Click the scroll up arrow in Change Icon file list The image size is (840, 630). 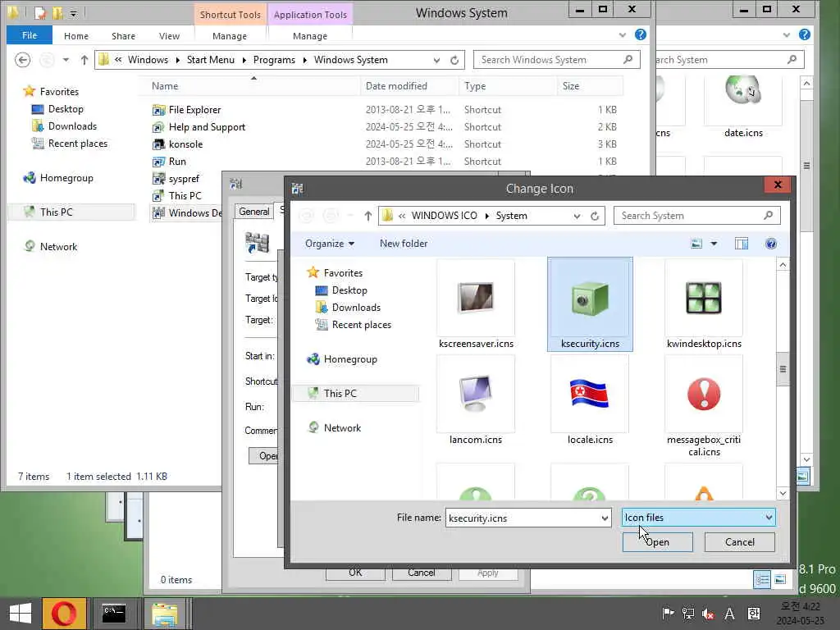783,265
